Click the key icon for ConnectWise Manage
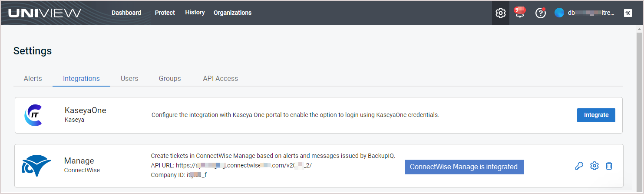The height and width of the screenshot is (194, 644). [x=579, y=166]
